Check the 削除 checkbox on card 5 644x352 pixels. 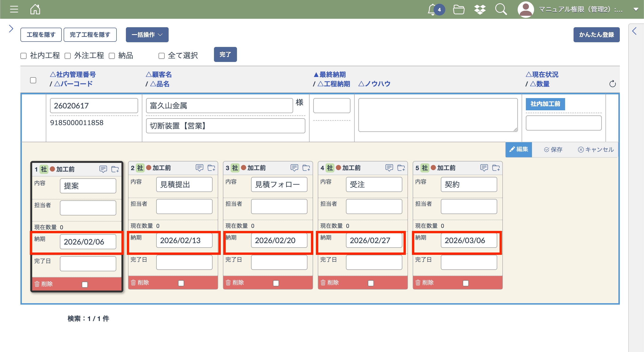[x=466, y=283]
